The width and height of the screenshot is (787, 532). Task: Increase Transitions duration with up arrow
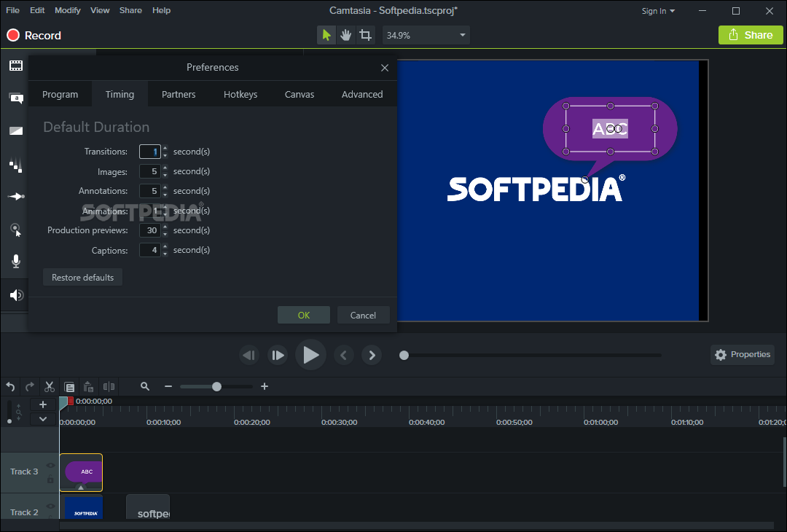(x=165, y=148)
